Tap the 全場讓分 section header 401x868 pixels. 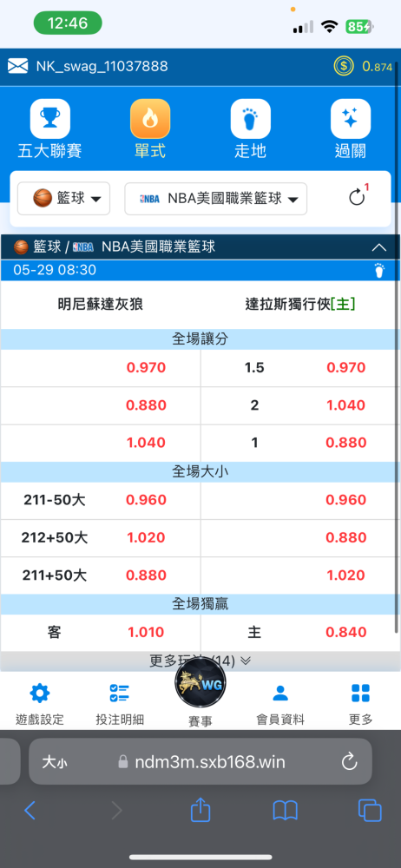(x=200, y=339)
